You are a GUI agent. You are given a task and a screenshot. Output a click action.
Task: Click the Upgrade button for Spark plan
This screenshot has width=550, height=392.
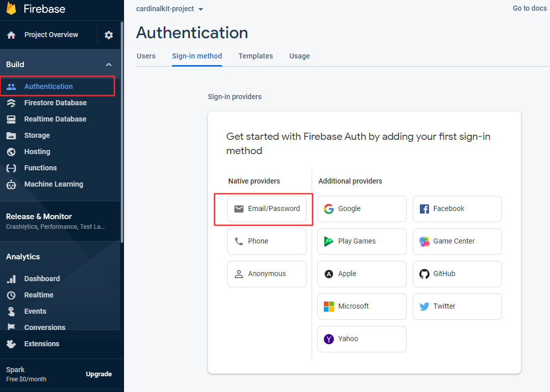click(x=99, y=374)
